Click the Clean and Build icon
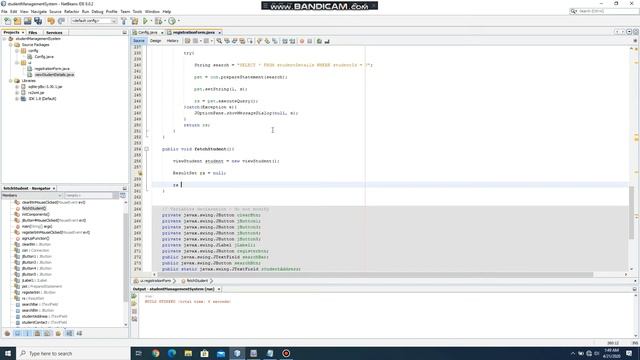 coord(134,21)
